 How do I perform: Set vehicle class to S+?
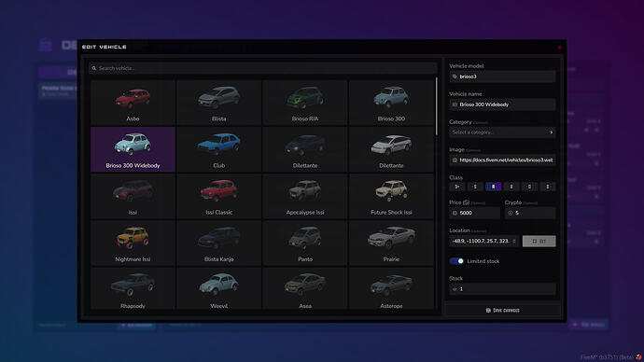(457, 187)
